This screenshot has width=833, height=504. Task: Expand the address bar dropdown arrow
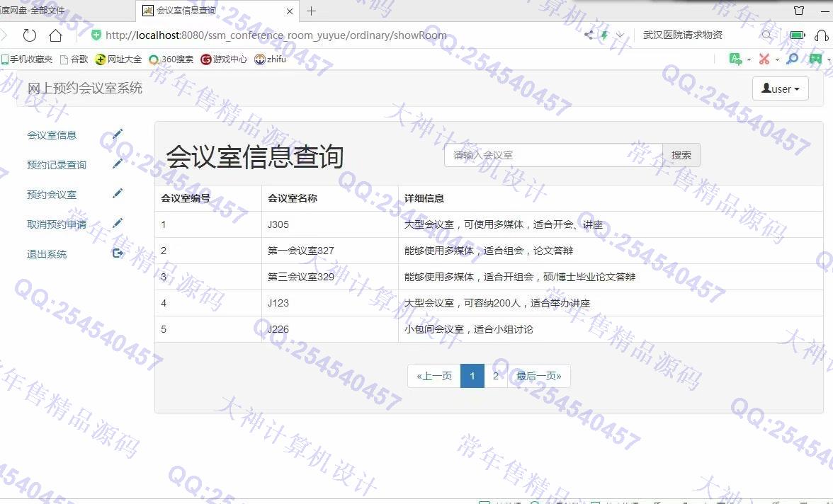click(x=620, y=35)
